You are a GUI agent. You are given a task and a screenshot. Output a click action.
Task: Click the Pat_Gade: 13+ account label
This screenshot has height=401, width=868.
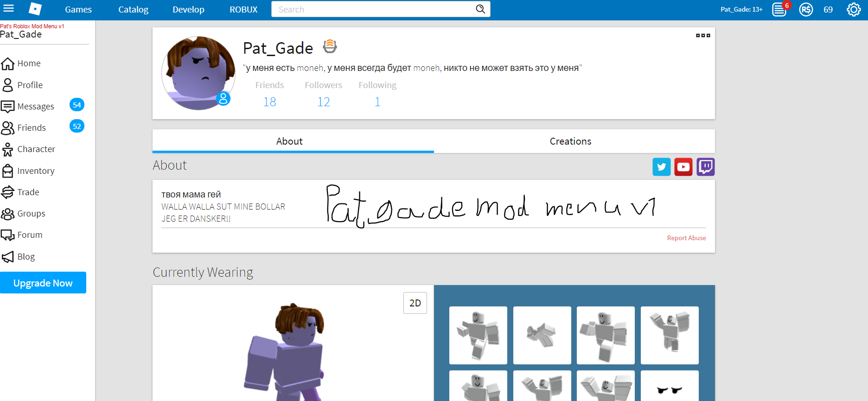(x=741, y=9)
